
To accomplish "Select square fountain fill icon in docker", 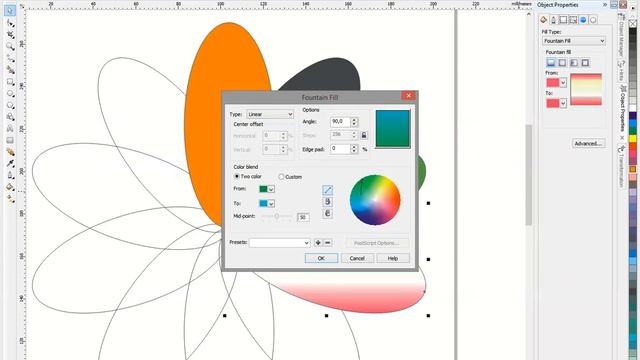I will point(585,62).
